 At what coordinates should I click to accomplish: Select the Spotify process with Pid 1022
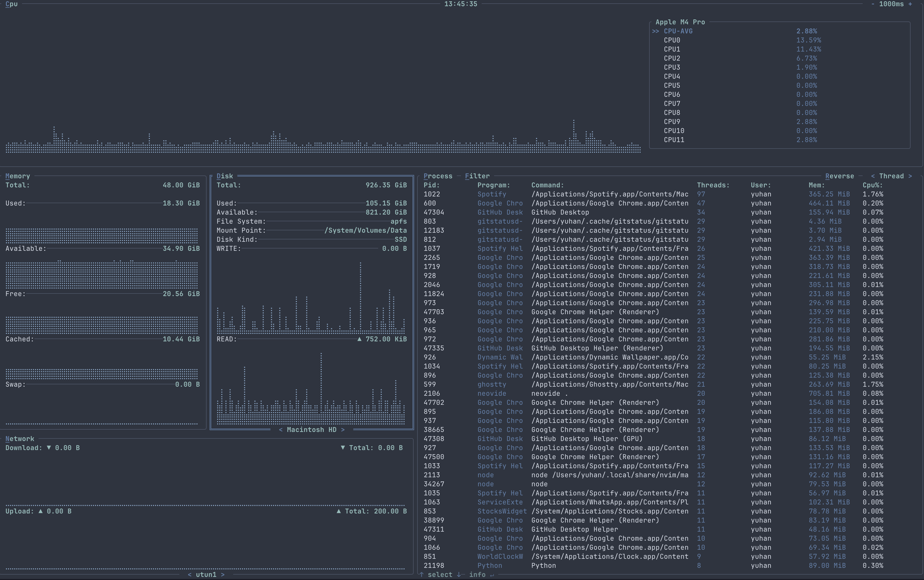coord(492,194)
